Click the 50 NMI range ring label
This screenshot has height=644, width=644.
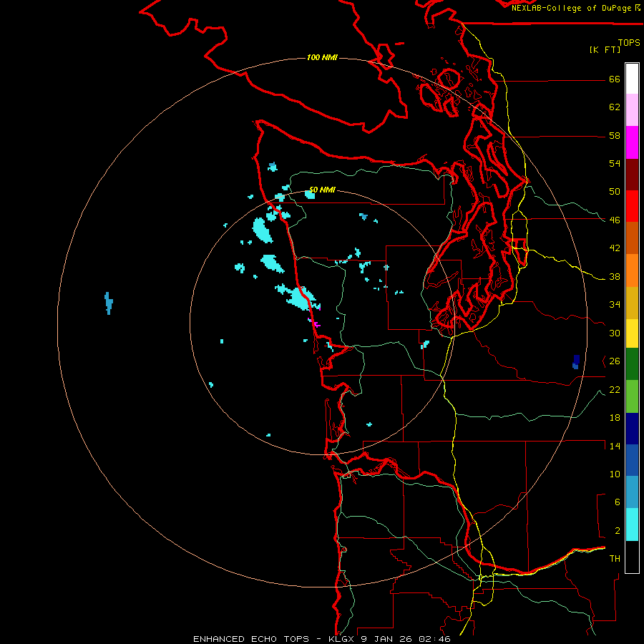point(322,190)
